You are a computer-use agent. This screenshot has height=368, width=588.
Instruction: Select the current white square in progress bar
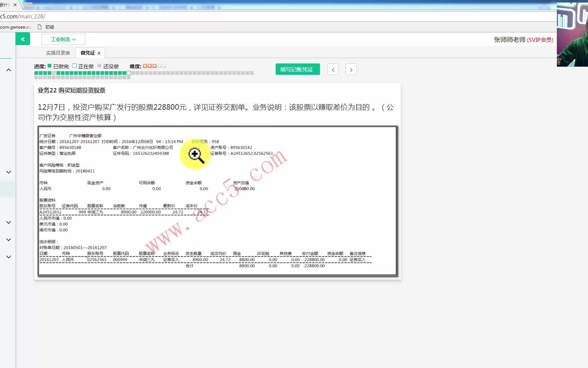coord(128,73)
